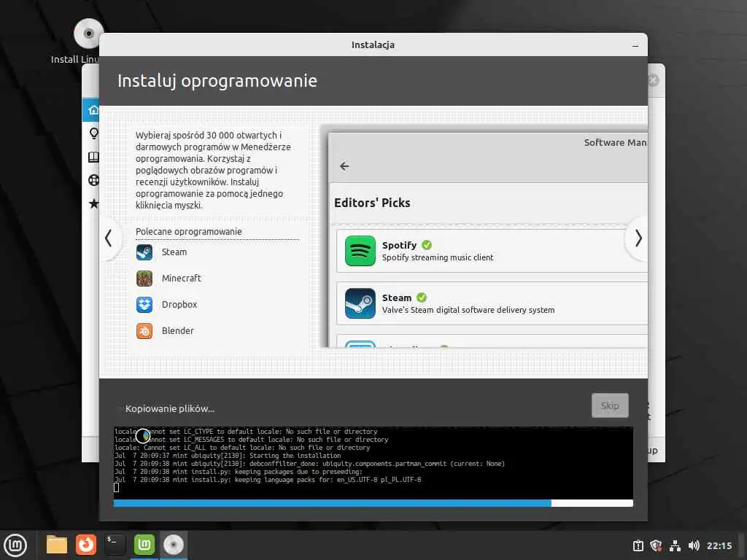Select the 'Dropbox' label text

[x=179, y=304]
